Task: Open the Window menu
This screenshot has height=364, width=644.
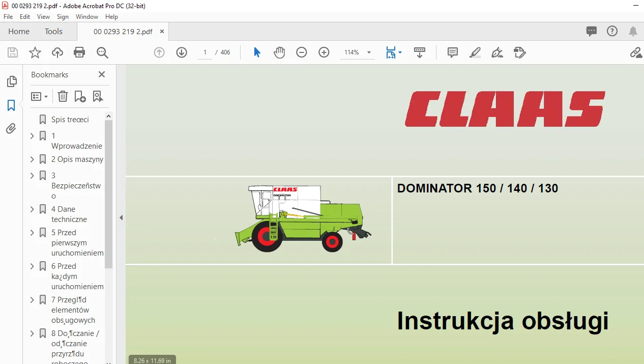Action: click(87, 17)
